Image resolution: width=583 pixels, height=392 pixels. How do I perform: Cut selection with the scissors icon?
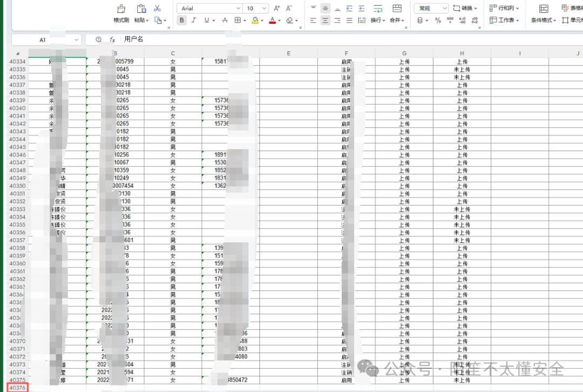pos(157,8)
